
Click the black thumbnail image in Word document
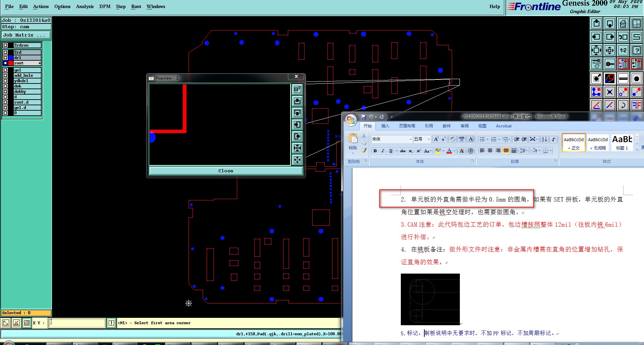point(430,299)
